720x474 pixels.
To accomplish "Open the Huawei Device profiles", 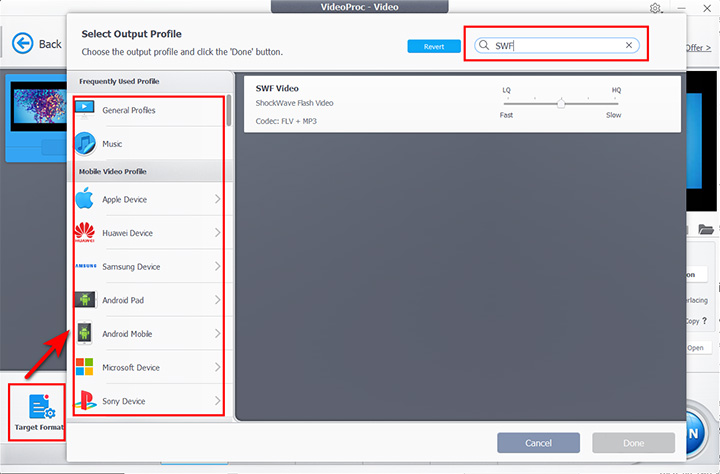I will pos(149,233).
